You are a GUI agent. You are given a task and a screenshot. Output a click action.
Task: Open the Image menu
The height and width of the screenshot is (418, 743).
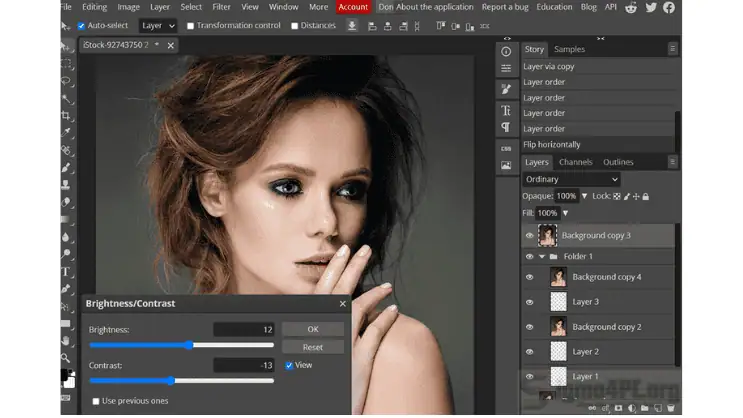(128, 7)
